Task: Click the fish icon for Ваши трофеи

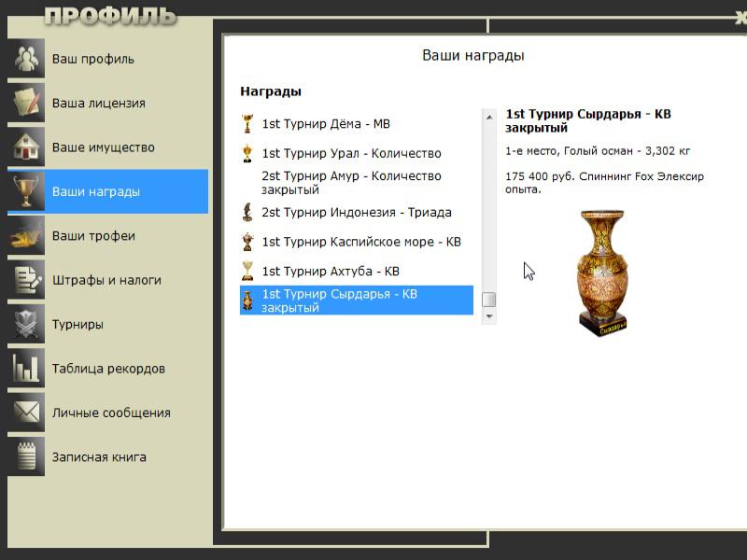Action: pyautogui.click(x=26, y=236)
